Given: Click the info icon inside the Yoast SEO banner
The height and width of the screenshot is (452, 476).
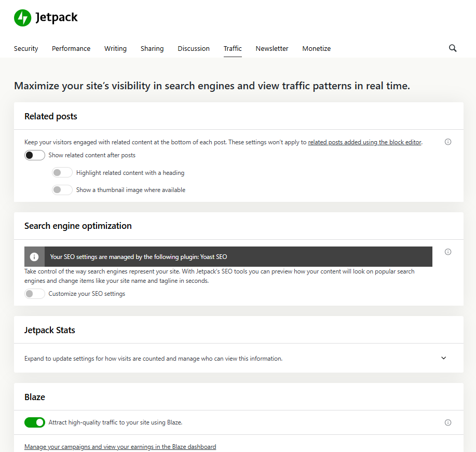Looking at the screenshot, I should tap(34, 256).
